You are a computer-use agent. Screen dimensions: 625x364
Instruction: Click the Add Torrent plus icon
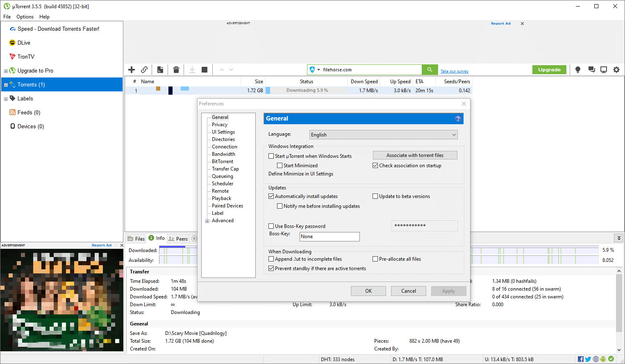click(132, 70)
